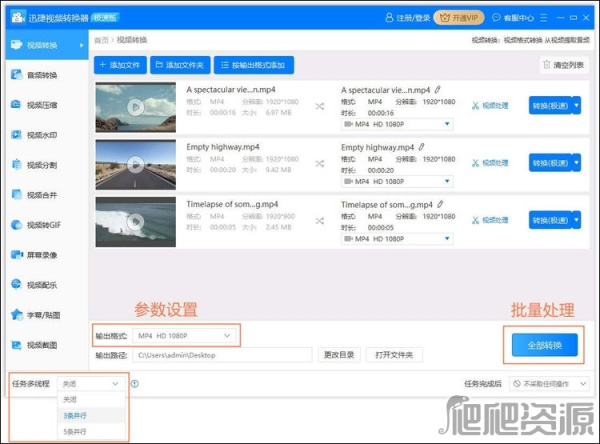
Task: Click the 视频截图 sidebar icon
Action: (x=16, y=345)
